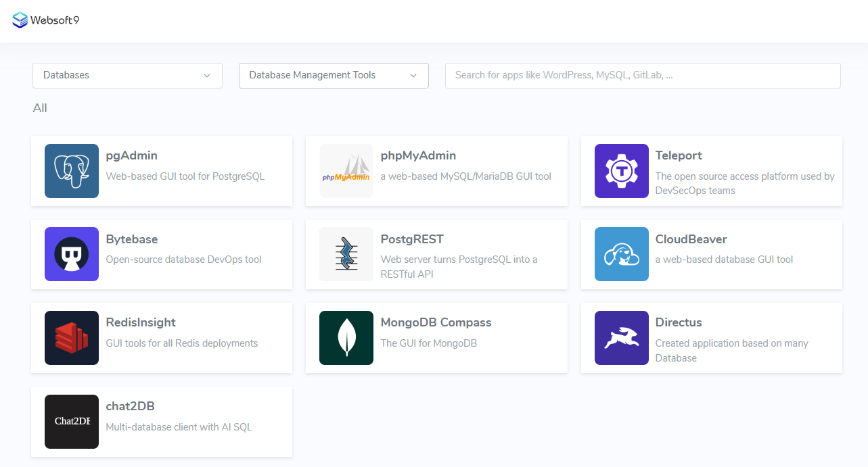Open the Databases category dropdown

(127, 76)
